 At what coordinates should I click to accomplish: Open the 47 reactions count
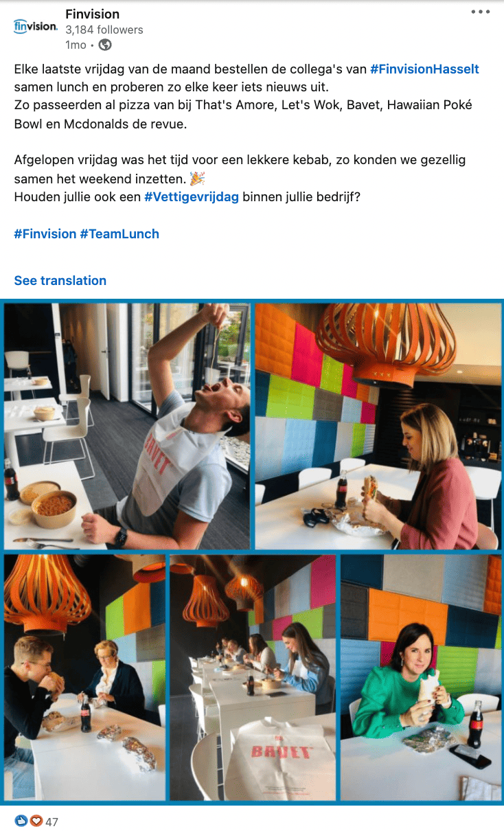pyautogui.click(x=52, y=821)
